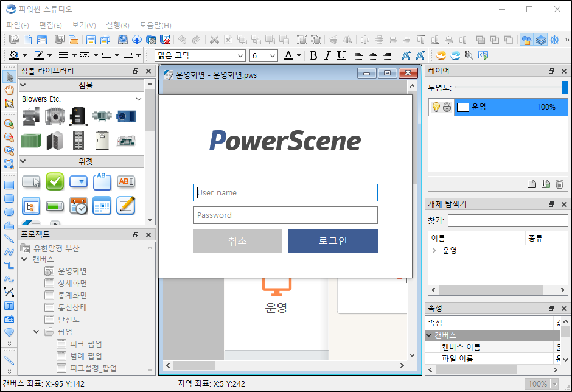Viewport: 572px width, 392px height.
Task: Collapse the 캔버스 tree node
Action: 24,259
